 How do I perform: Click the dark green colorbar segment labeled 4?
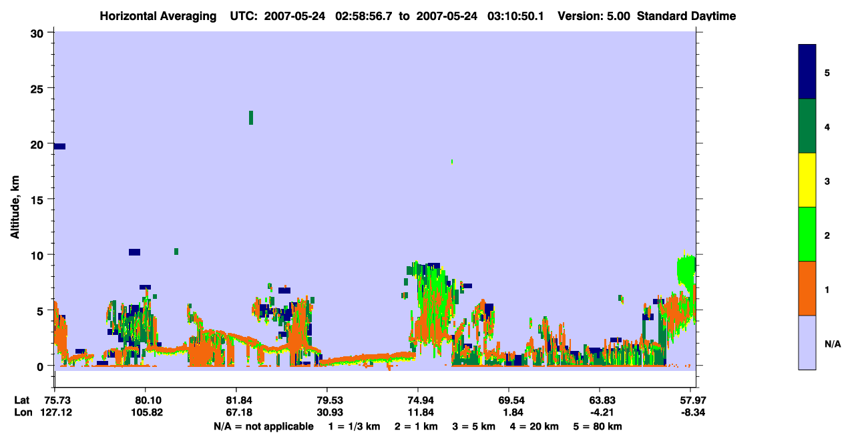coord(807,126)
